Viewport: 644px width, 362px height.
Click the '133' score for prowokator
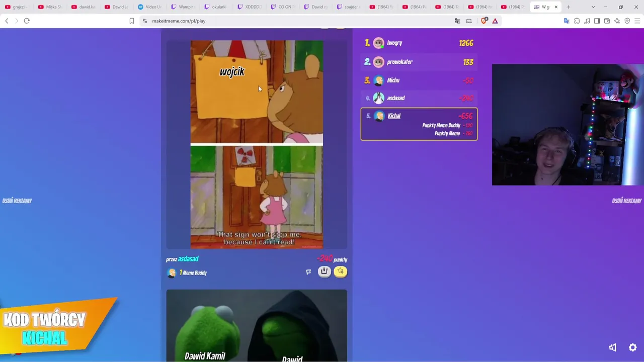point(468,62)
